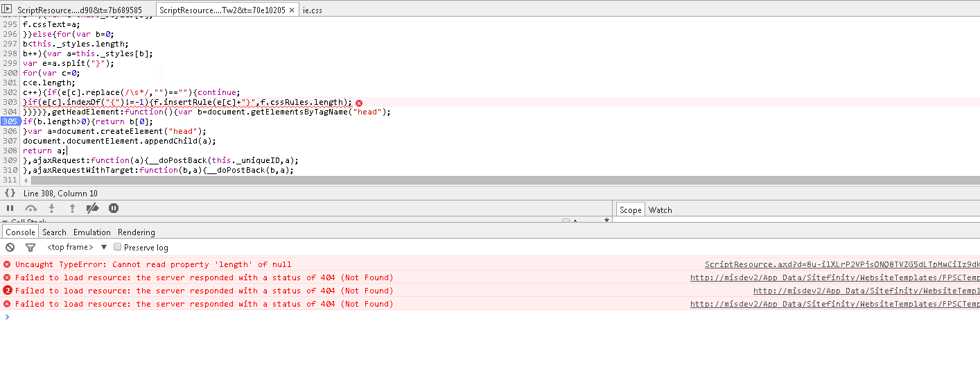This screenshot has width=980, height=376.
Task: Deactivate all breakpoints
Action: 93,208
